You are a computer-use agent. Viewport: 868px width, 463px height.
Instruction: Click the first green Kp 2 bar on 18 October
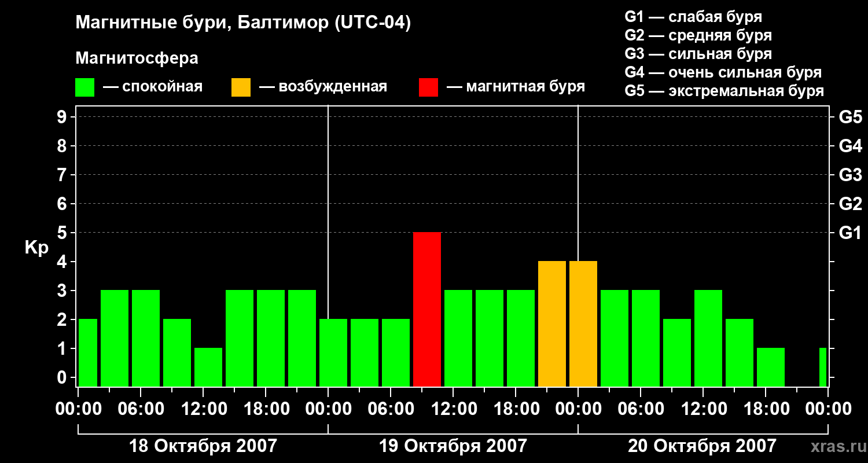[x=88, y=352]
